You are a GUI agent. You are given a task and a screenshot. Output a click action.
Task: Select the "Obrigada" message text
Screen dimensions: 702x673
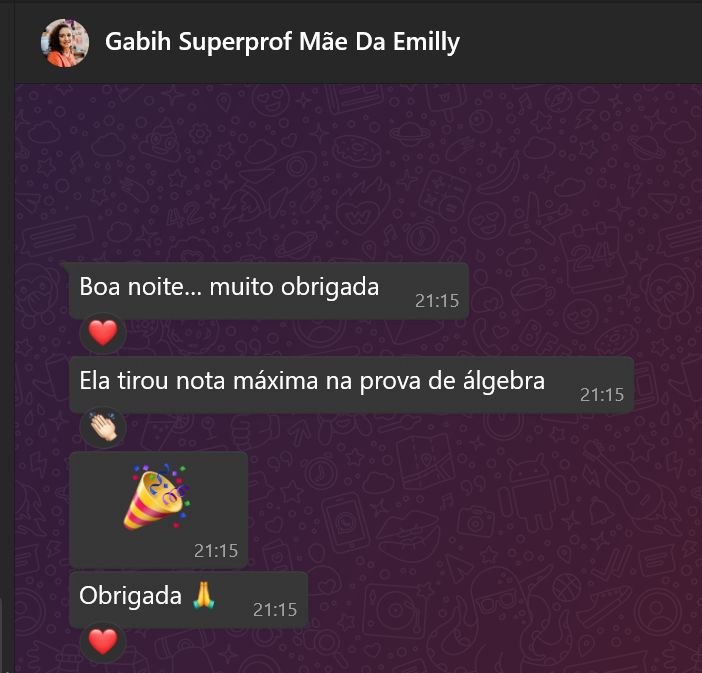(x=130, y=596)
